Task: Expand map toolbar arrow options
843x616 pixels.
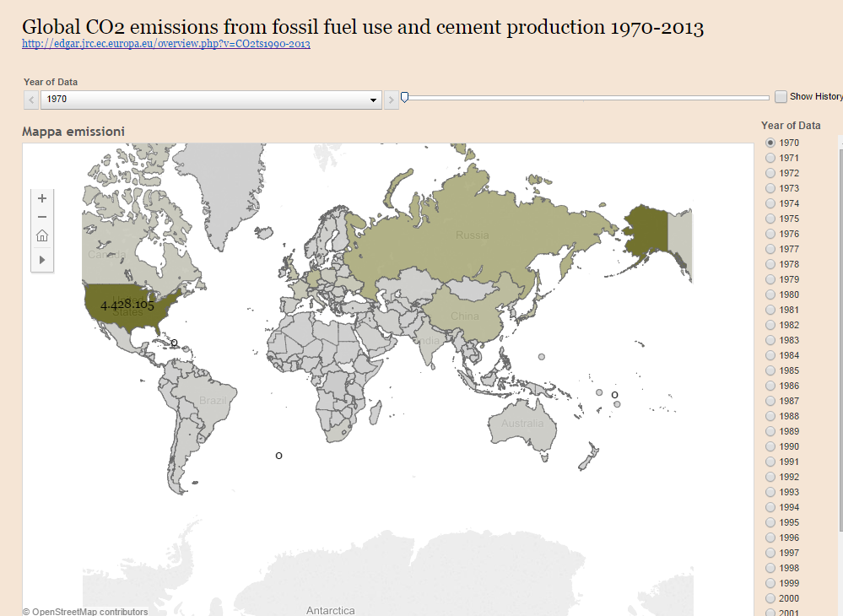Action: coord(42,260)
